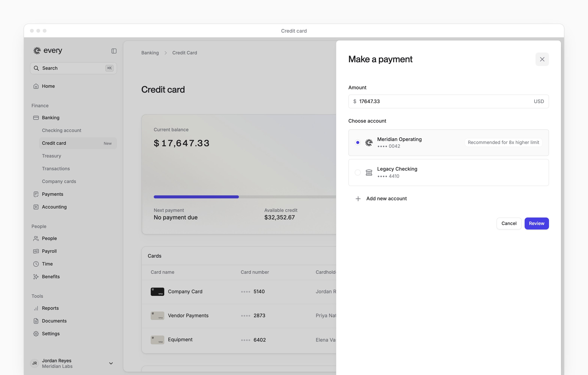The image size is (588, 375).
Task: Click the Benefits sparkle icon
Action: tap(36, 277)
